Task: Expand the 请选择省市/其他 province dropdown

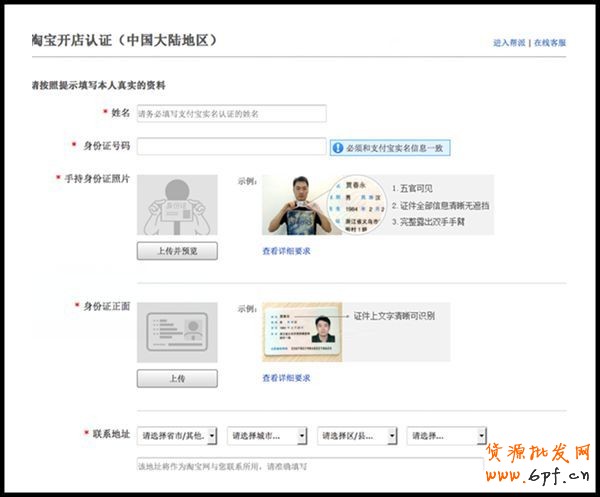Action: 176,436
